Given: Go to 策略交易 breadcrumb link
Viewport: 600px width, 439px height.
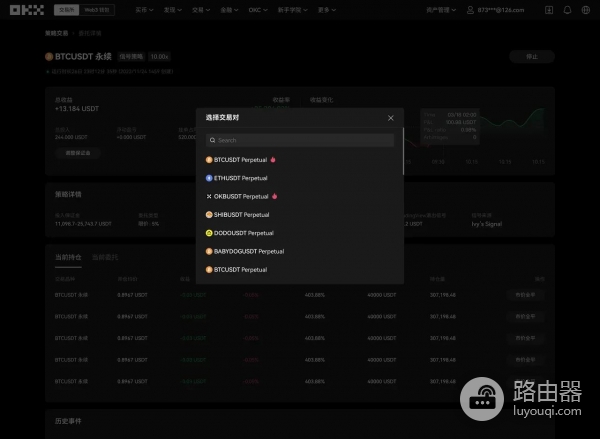Looking at the screenshot, I should point(57,33).
